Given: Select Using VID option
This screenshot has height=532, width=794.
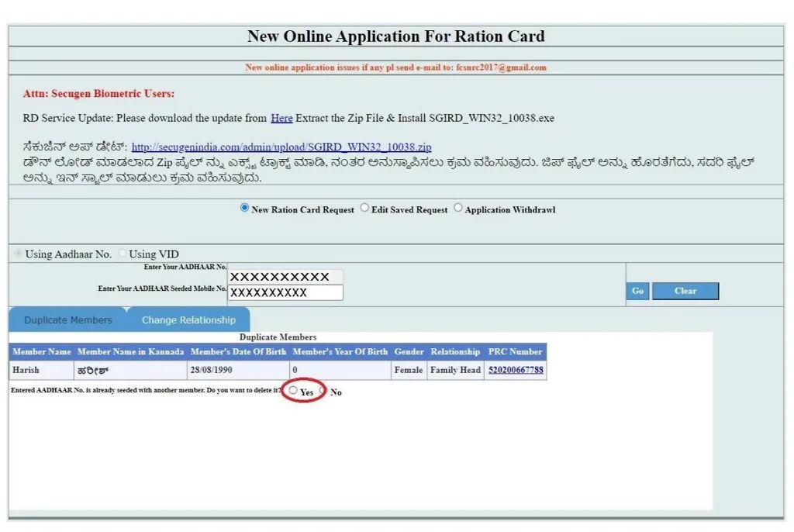Looking at the screenshot, I should 122,253.
